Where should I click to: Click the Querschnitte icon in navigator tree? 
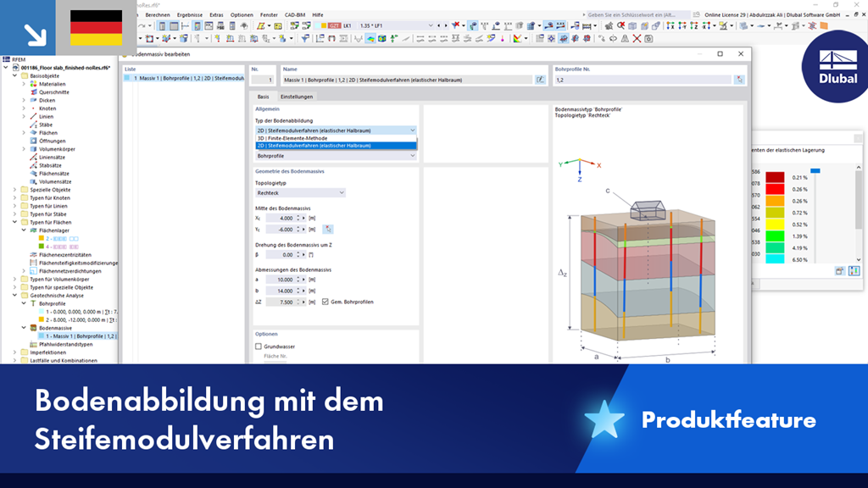click(x=33, y=92)
